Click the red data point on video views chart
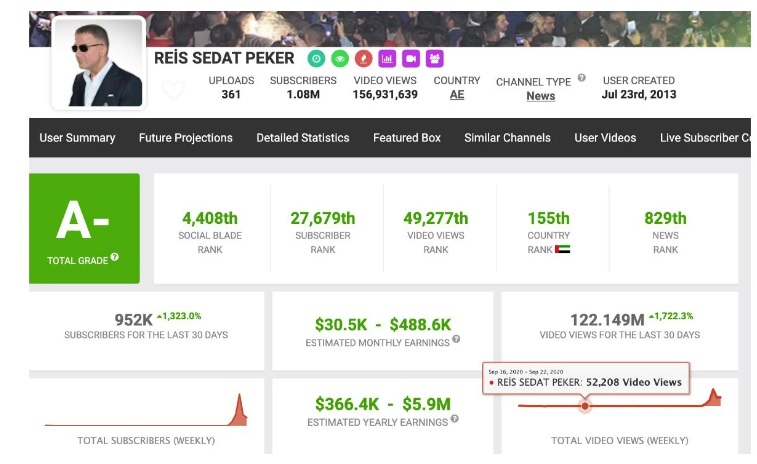Screen dimensions: 757x464 pyautogui.click(x=585, y=406)
